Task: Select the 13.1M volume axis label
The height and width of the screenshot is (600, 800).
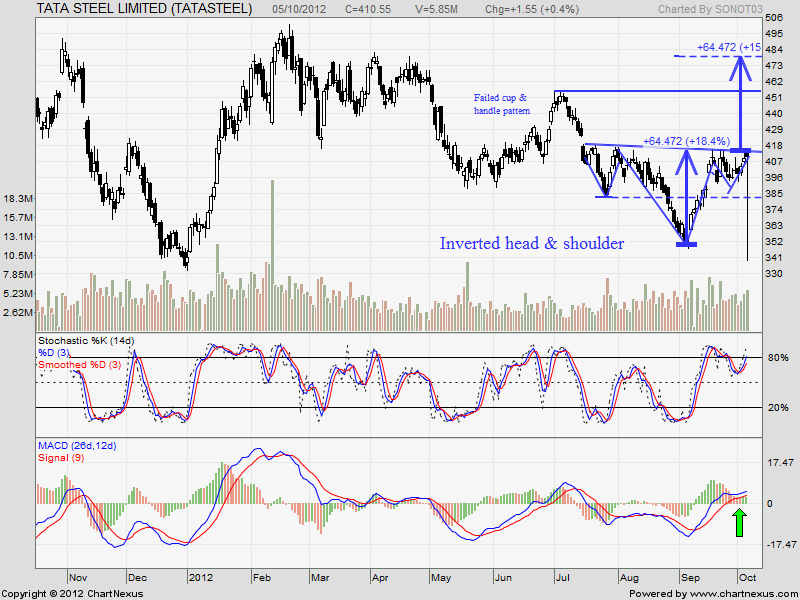Action: (18, 236)
